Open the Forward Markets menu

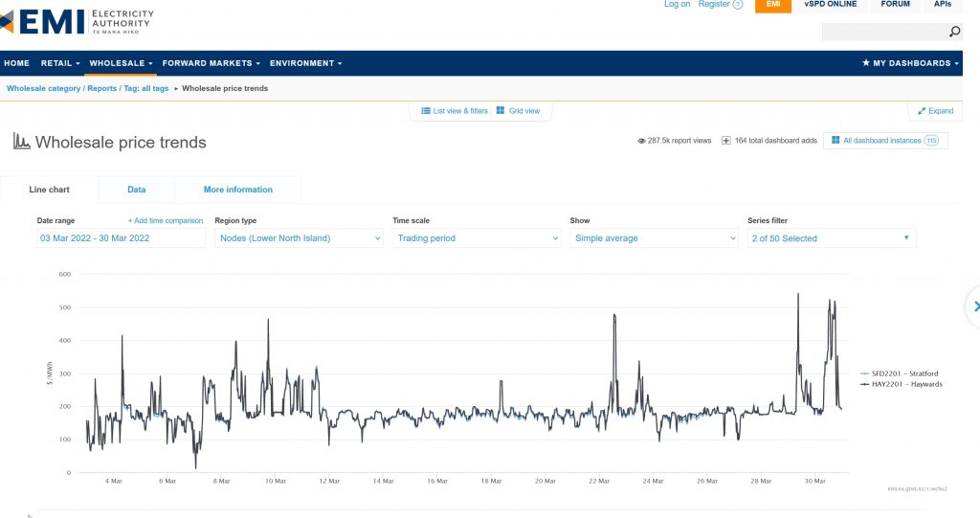click(x=211, y=63)
